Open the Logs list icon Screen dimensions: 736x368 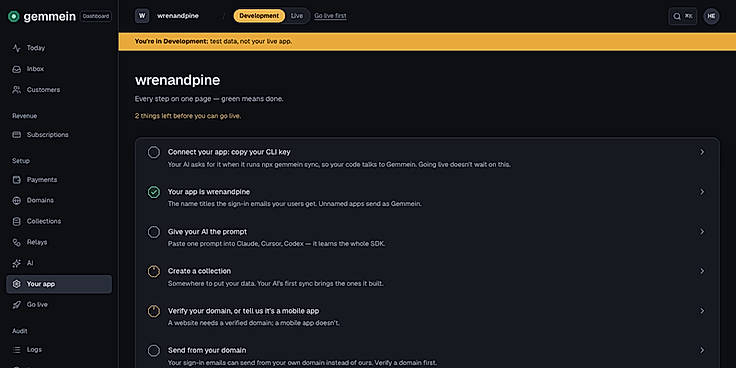(16, 350)
